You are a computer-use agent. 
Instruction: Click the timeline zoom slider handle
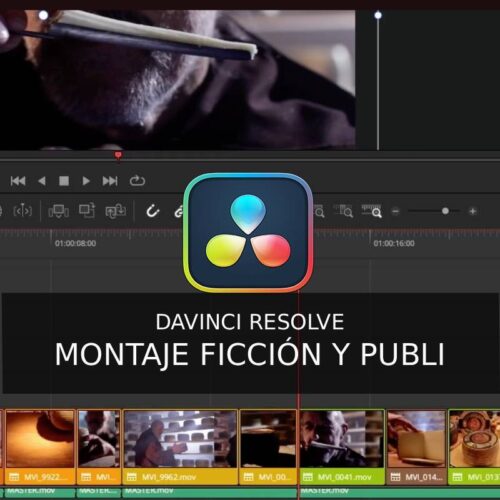coord(445,211)
